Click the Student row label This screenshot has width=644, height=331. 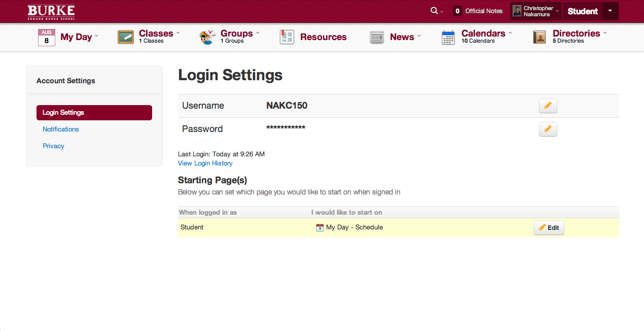point(192,227)
